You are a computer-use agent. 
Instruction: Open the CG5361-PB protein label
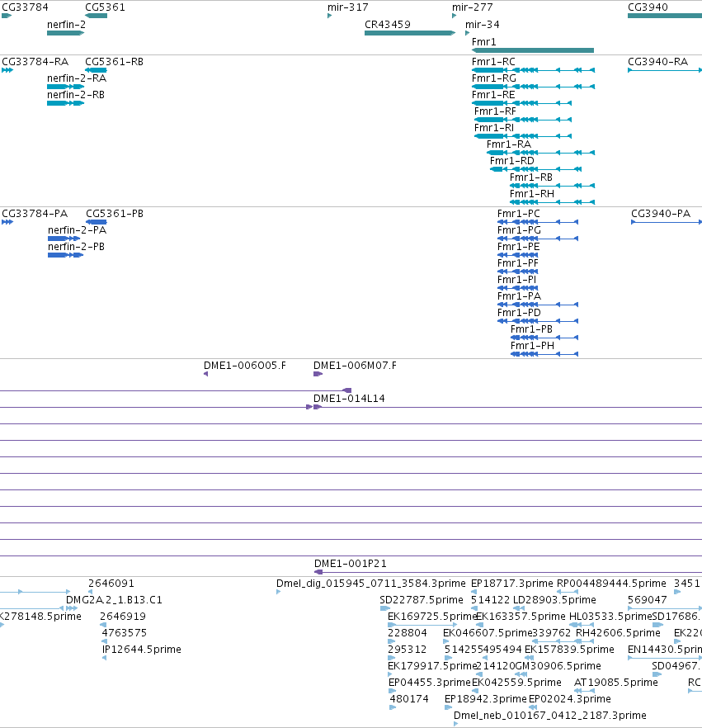(x=115, y=214)
